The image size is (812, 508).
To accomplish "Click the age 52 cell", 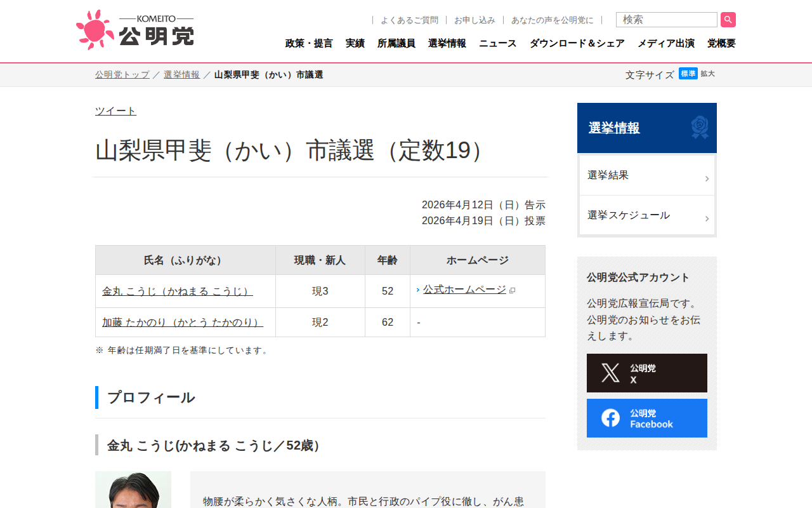I will tap(388, 291).
